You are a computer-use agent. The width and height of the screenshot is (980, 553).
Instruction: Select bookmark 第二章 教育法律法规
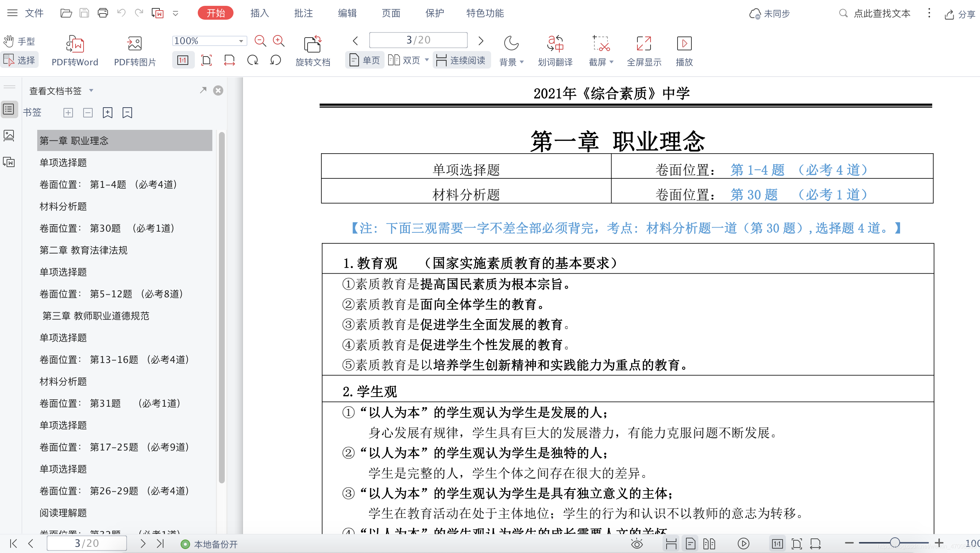[x=83, y=250]
